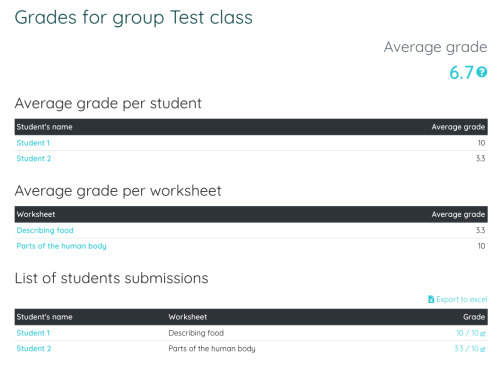This screenshot has height=373, width=500.
Task: Click the edit icon next to 3.3 / 10
Action: pyautogui.click(x=483, y=349)
